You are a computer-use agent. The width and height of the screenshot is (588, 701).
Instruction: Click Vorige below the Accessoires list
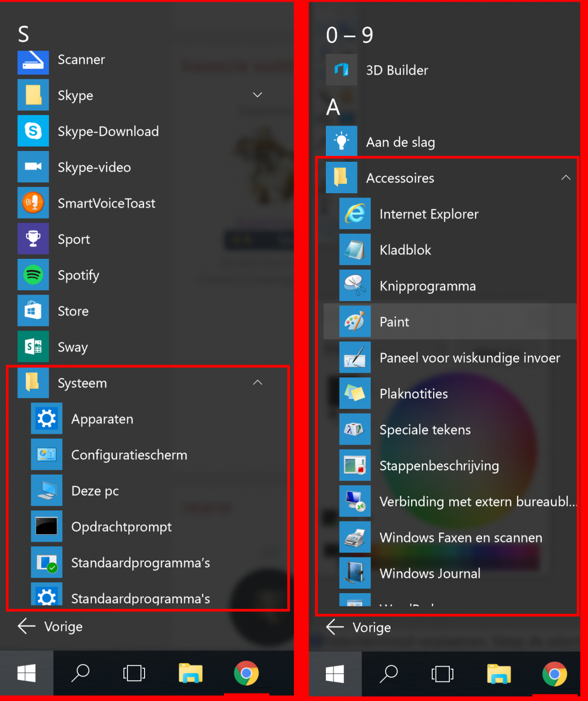[x=359, y=627]
